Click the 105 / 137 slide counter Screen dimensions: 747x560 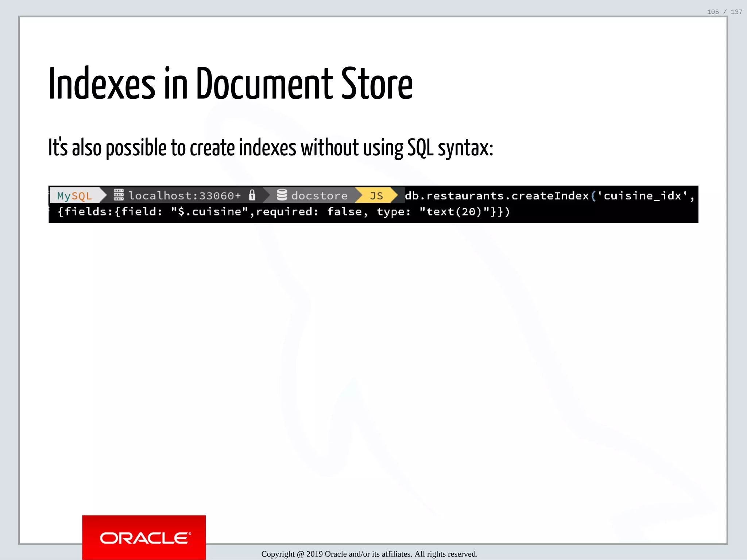pos(724,12)
